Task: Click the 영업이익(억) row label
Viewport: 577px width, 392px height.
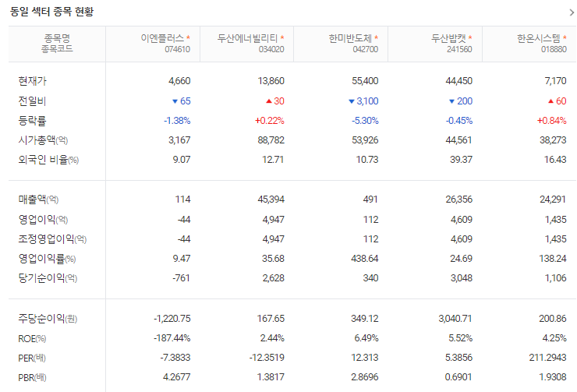Action: 43,220
